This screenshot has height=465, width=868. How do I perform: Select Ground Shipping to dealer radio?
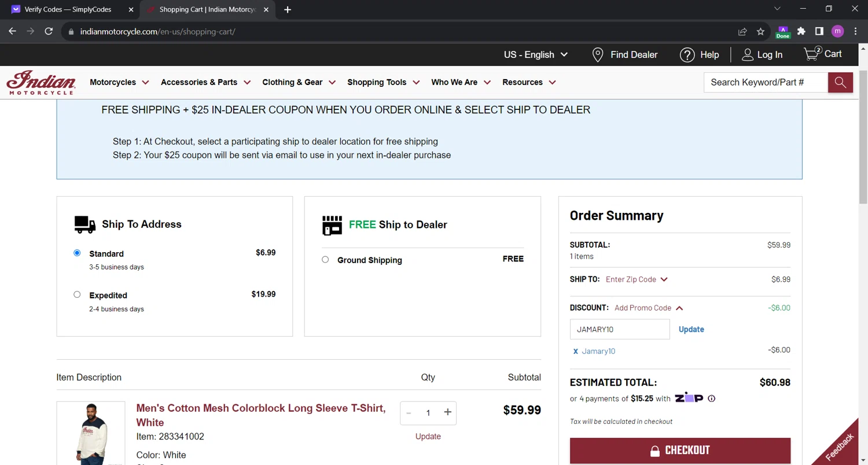coord(325,260)
